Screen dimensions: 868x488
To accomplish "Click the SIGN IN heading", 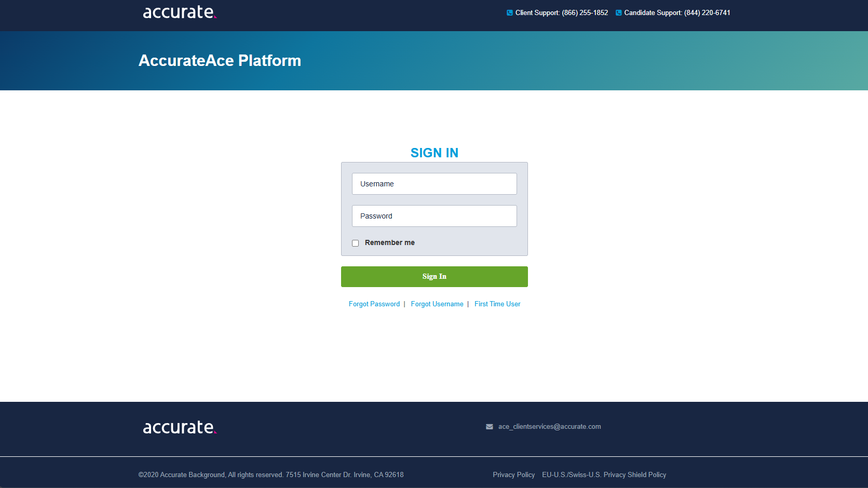I will coord(435,153).
